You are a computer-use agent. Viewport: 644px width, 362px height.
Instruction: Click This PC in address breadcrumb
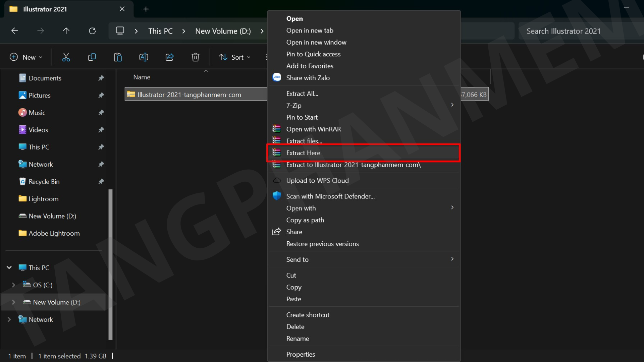click(160, 31)
